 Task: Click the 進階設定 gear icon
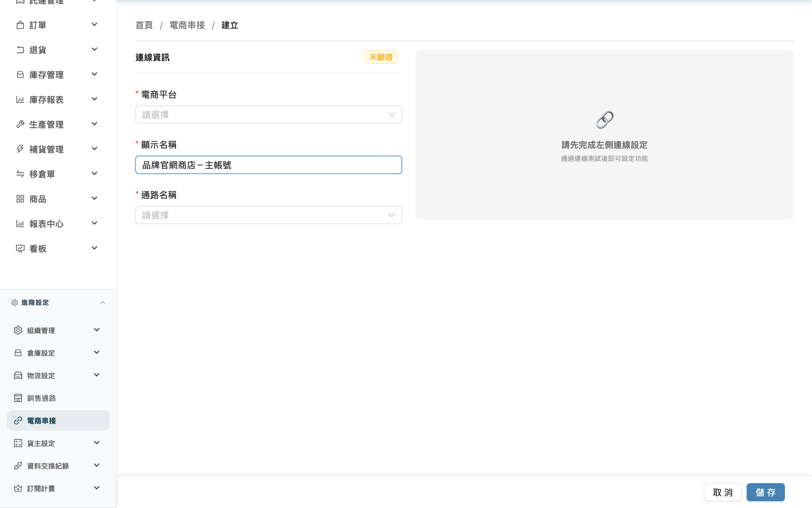(14, 302)
